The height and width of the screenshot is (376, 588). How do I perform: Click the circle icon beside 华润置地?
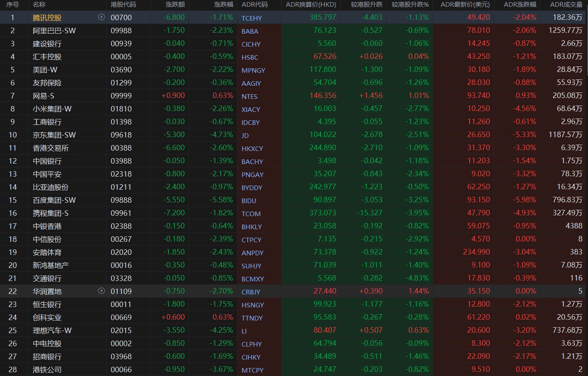tap(101, 291)
